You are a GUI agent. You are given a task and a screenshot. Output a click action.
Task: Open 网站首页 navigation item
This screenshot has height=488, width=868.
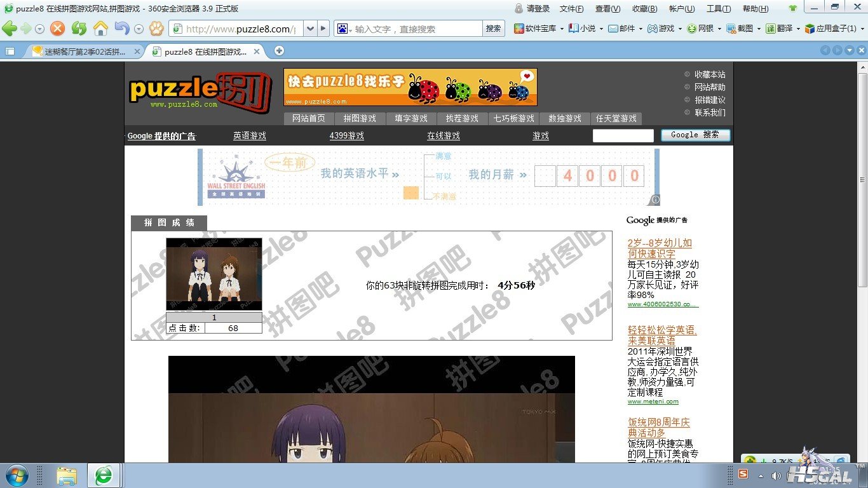click(x=309, y=119)
